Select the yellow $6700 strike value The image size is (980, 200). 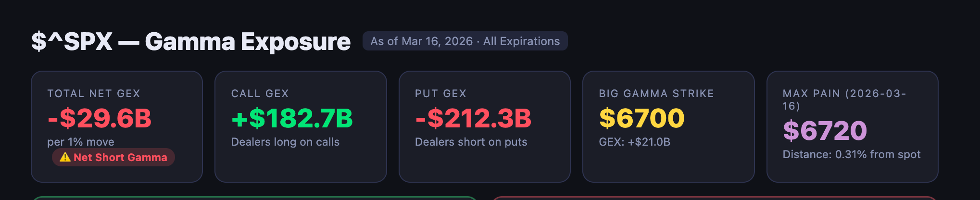click(641, 118)
